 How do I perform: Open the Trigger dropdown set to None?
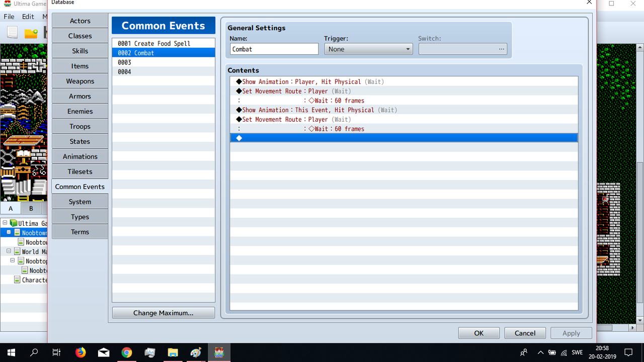[368, 49]
